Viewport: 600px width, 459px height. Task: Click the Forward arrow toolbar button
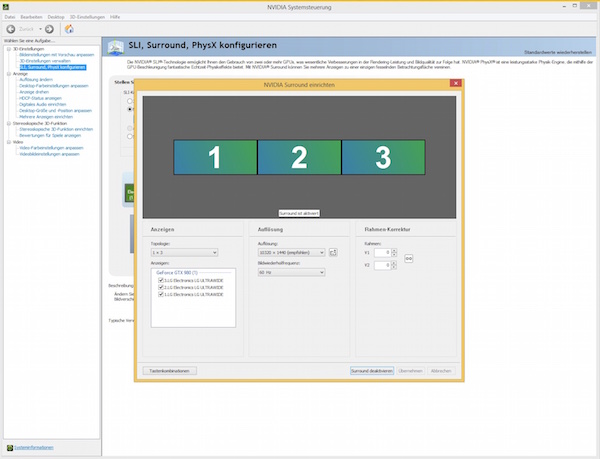(x=49, y=29)
